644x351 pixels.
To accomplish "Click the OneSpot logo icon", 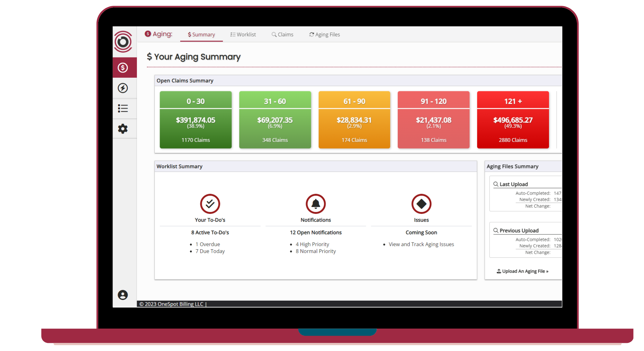I will click(x=123, y=42).
